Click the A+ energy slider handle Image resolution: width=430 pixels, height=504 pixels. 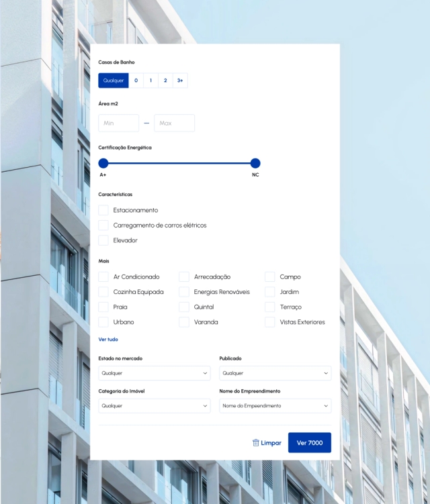coord(103,163)
